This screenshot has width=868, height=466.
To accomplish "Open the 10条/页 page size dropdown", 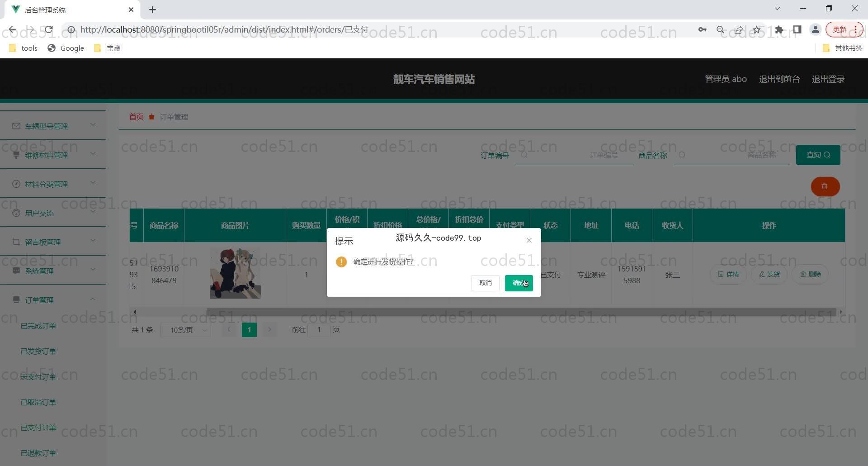I will pyautogui.click(x=186, y=330).
